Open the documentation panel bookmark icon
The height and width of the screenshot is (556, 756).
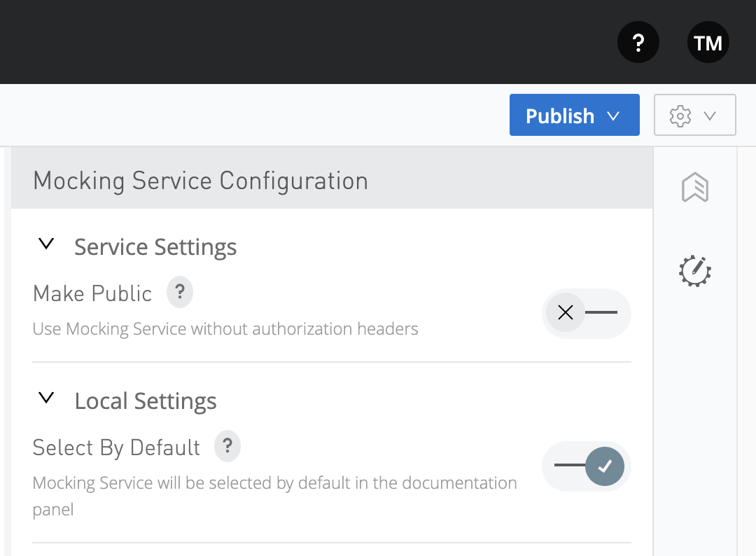pos(695,188)
